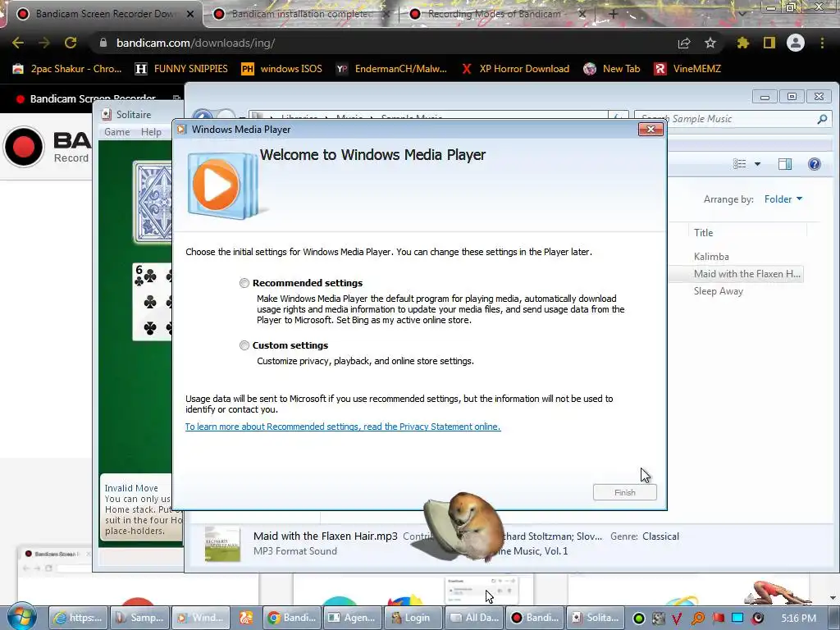This screenshot has height=630, width=840.
Task: Click the Chrome address bar URL
Action: 195,43
